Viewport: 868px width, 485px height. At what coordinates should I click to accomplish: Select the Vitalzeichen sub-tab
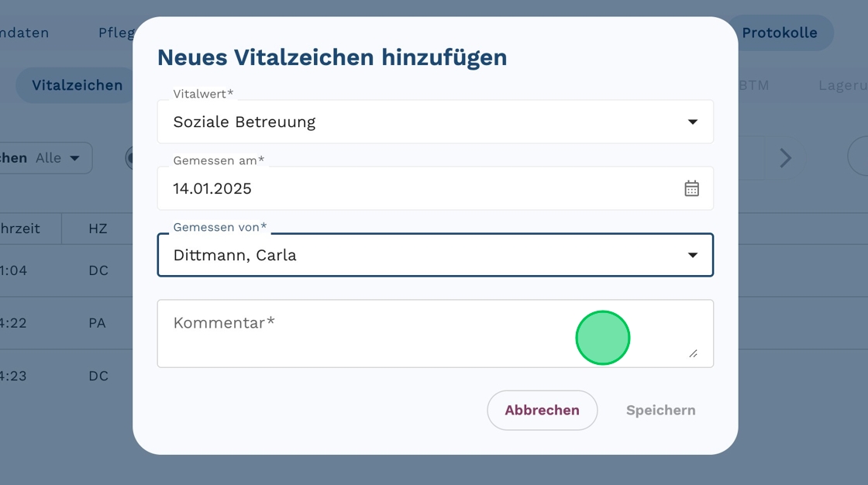point(77,85)
